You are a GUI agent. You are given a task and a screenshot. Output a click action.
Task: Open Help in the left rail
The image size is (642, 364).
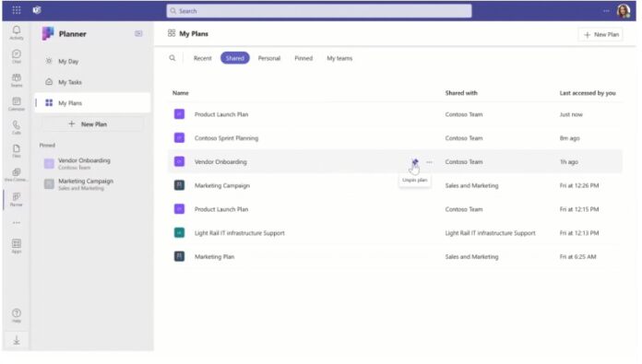click(17, 315)
